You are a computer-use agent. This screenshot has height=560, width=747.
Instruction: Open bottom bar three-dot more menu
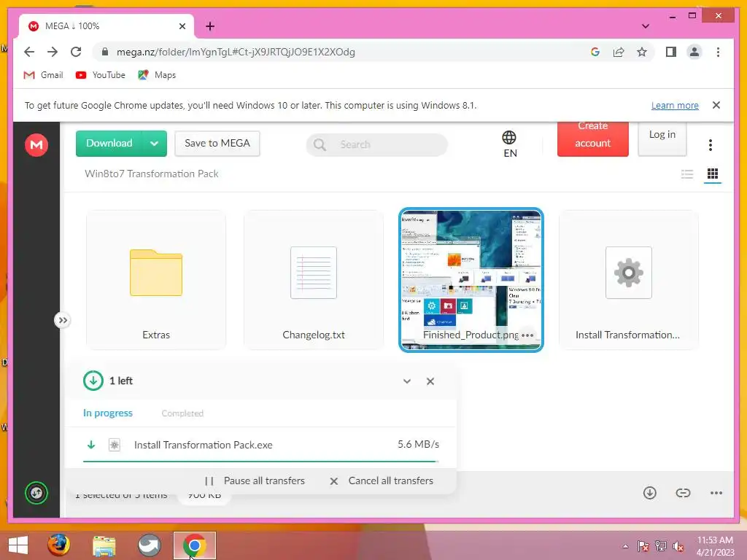click(716, 494)
